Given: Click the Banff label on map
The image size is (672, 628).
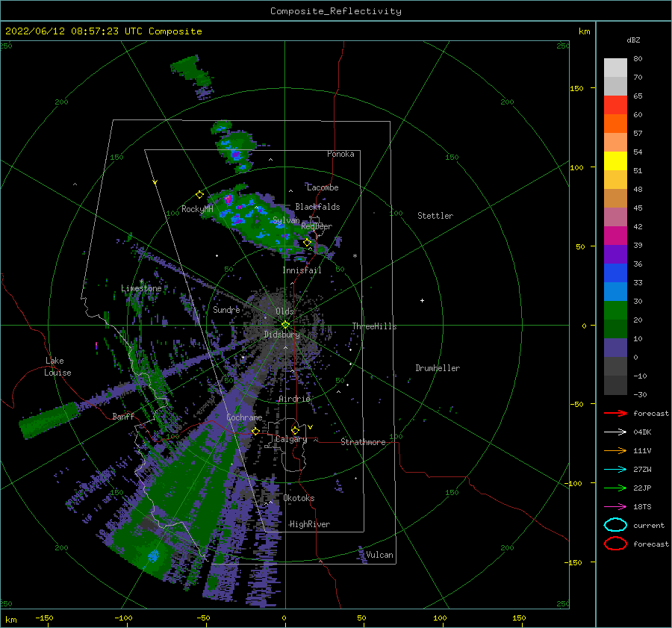Looking at the screenshot, I should point(123,416).
